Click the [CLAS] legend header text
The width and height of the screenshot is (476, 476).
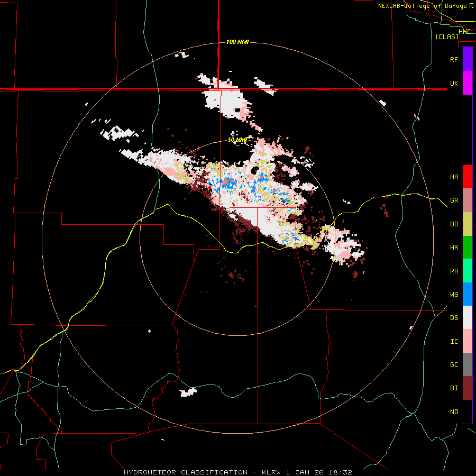click(447, 36)
